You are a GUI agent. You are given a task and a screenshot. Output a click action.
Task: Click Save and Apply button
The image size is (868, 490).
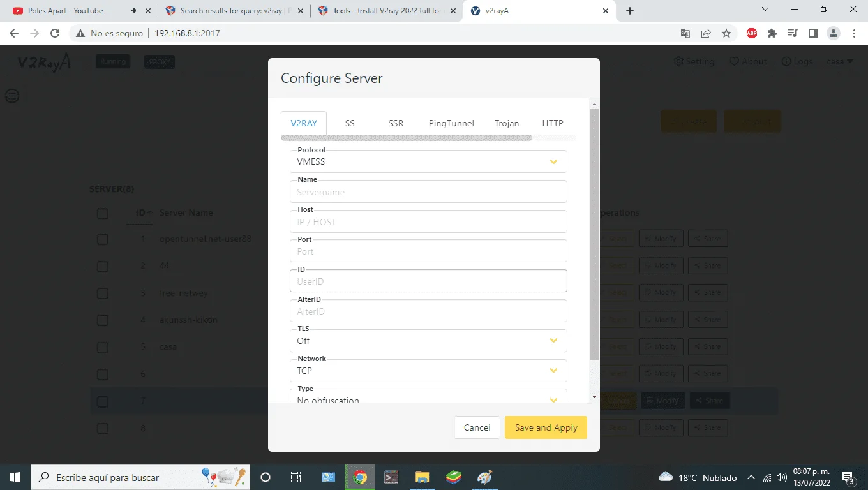coord(546,427)
